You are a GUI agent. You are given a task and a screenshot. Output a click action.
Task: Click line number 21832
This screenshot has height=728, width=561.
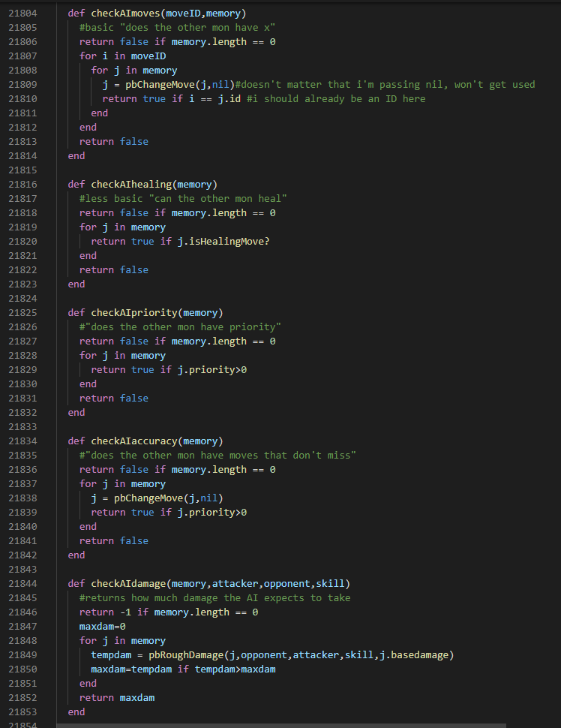22,412
